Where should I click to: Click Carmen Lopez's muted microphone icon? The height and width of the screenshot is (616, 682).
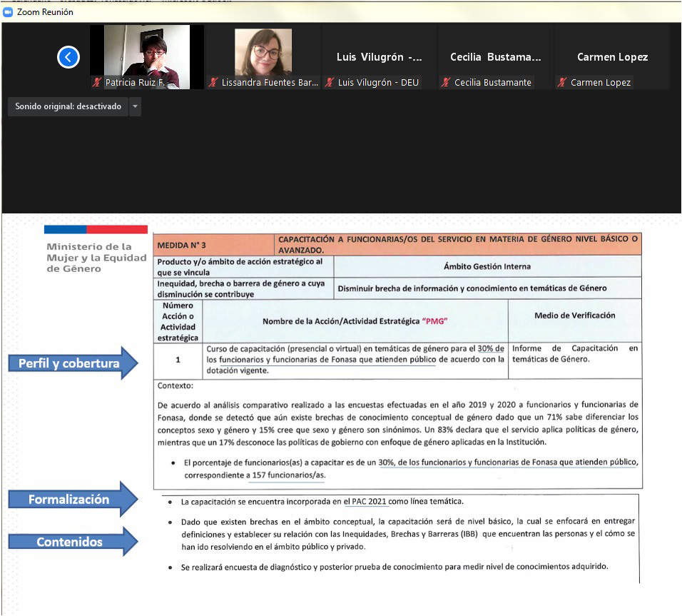[562, 83]
